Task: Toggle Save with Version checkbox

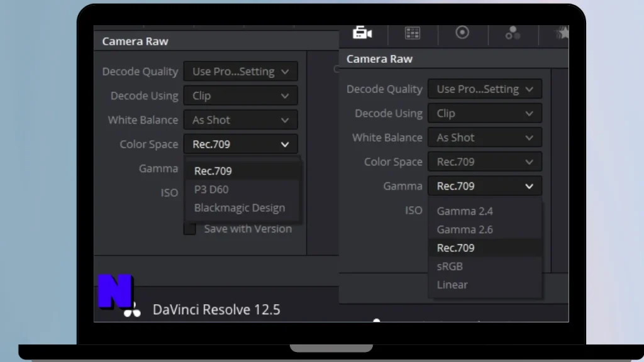Action: (x=189, y=229)
